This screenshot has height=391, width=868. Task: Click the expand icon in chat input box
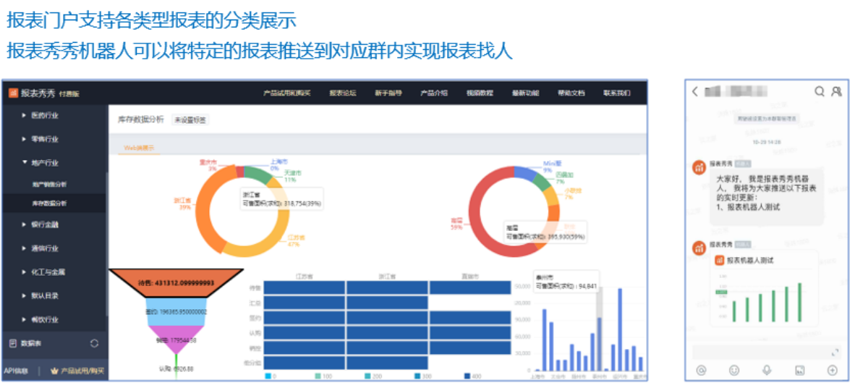tap(835, 353)
